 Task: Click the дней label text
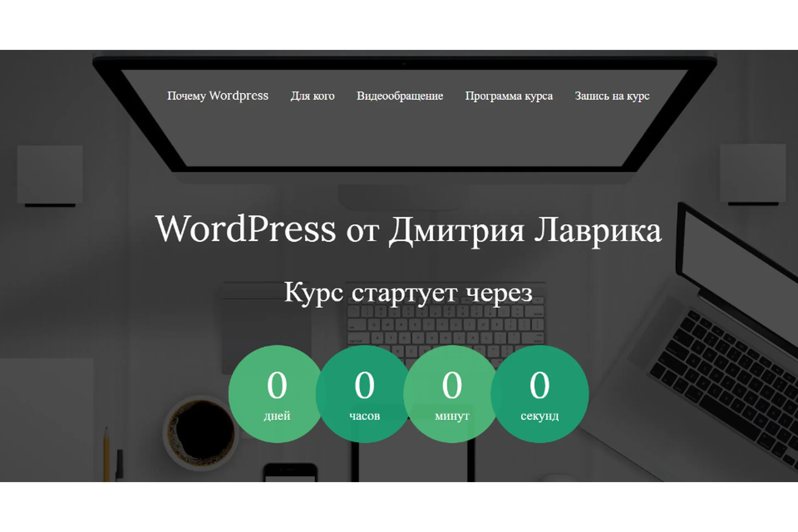(278, 416)
